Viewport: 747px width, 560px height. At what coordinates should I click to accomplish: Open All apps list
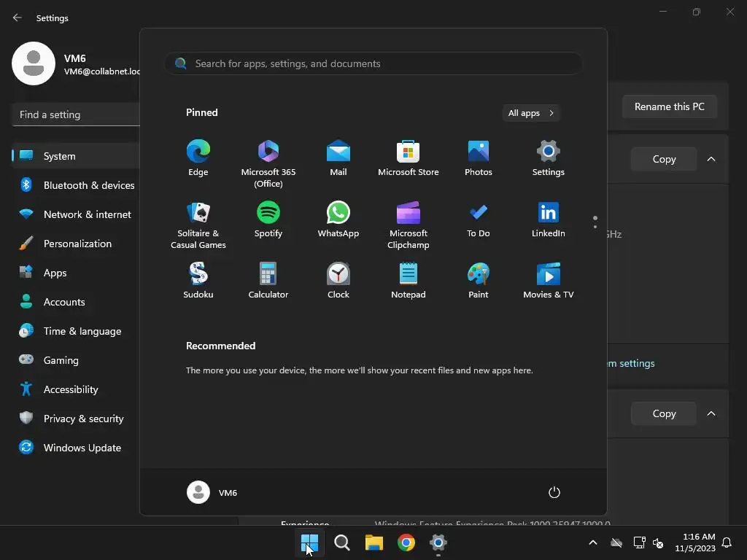pyautogui.click(x=531, y=113)
